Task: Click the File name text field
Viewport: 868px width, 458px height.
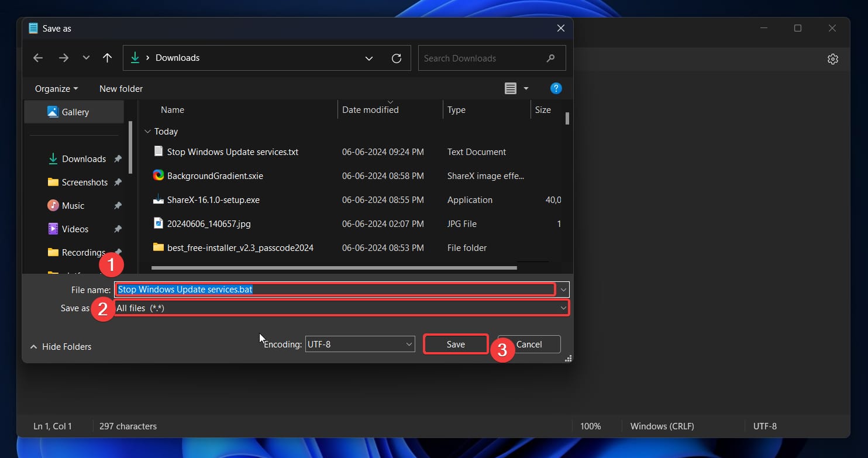Action: point(334,290)
